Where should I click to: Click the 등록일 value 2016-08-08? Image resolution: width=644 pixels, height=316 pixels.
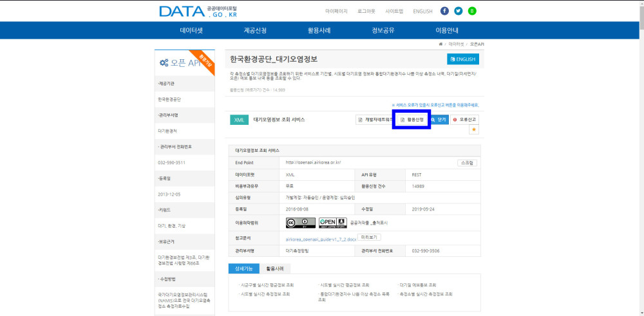point(296,209)
